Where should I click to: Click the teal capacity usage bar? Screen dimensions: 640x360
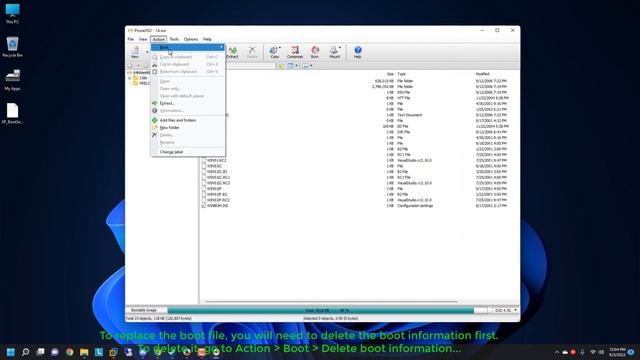click(320, 311)
